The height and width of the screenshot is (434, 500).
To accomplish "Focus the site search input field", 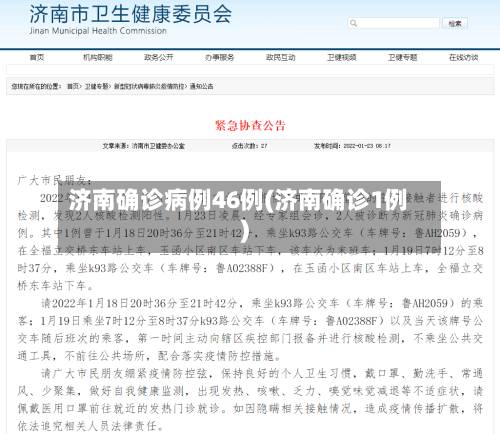I will tap(394, 23).
